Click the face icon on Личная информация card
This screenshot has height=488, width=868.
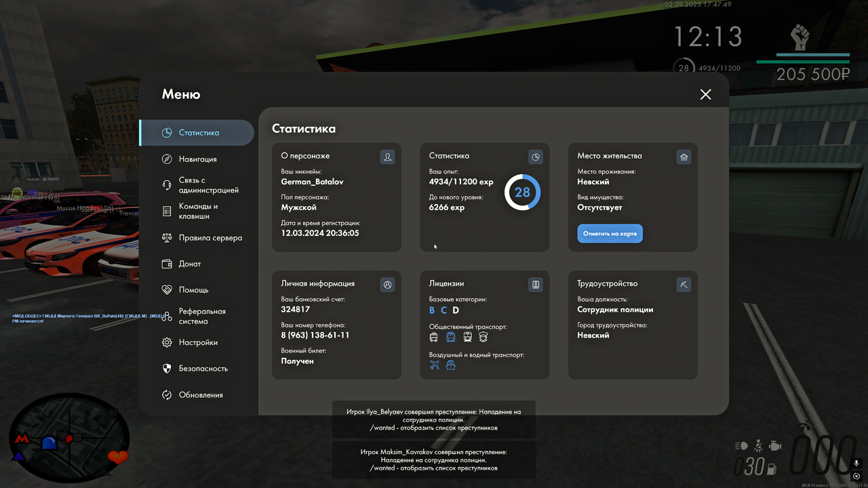(388, 285)
